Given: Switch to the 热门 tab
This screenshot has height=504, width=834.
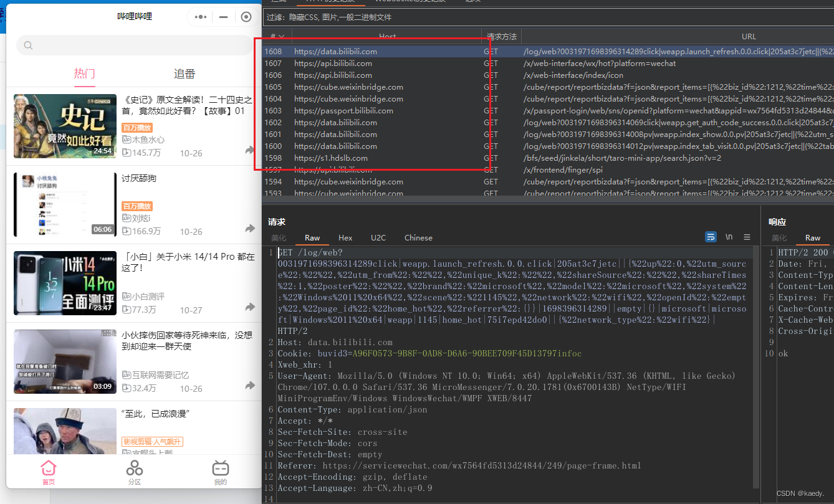Looking at the screenshot, I should click(85, 74).
